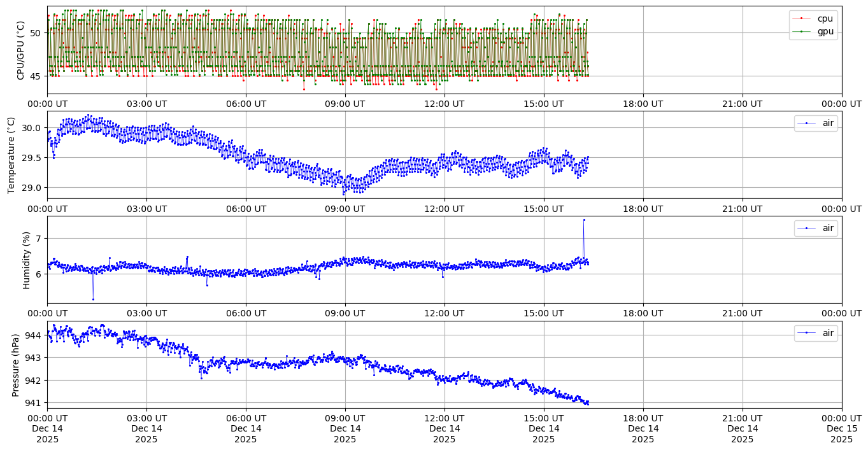Viewport: 868px width, 450px height.
Task: Click the Temperature (°C) y-axis label
Action: 11,155
